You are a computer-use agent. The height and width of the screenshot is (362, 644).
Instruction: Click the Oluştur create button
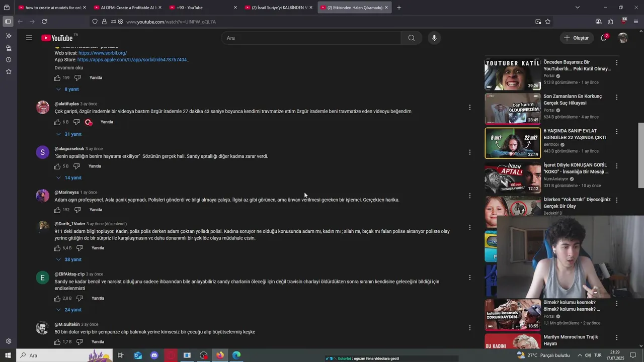(576, 38)
